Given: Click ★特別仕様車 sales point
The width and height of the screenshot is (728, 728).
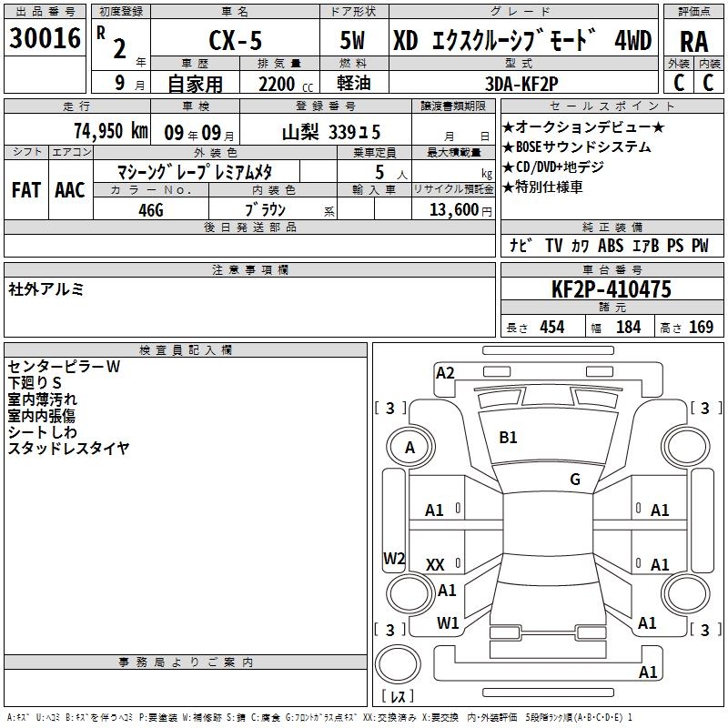Looking at the screenshot, I should 542,187.
